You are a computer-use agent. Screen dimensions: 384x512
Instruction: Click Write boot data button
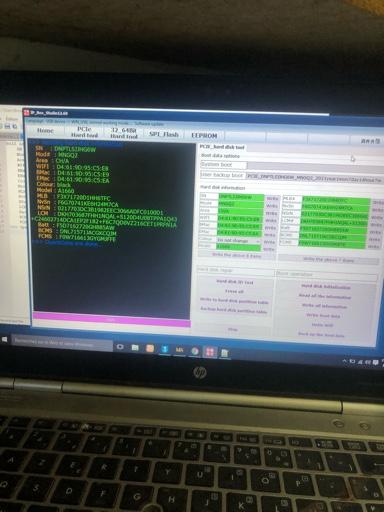pos(323,315)
